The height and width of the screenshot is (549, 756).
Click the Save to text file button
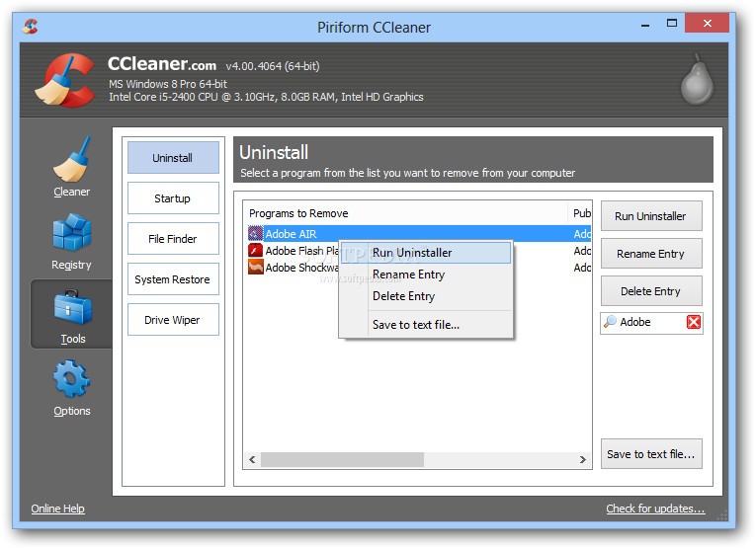[651, 453]
